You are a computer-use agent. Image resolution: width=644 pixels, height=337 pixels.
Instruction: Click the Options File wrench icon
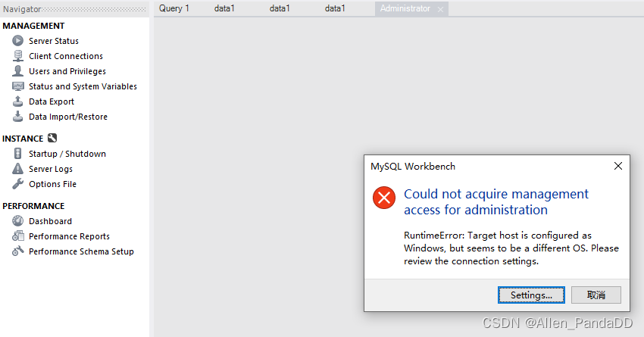[17, 184]
